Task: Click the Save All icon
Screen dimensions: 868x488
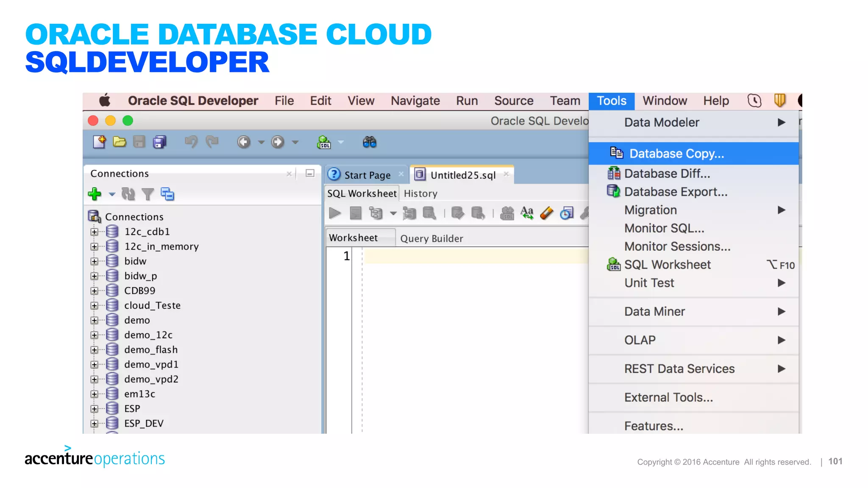Action: [160, 142]
